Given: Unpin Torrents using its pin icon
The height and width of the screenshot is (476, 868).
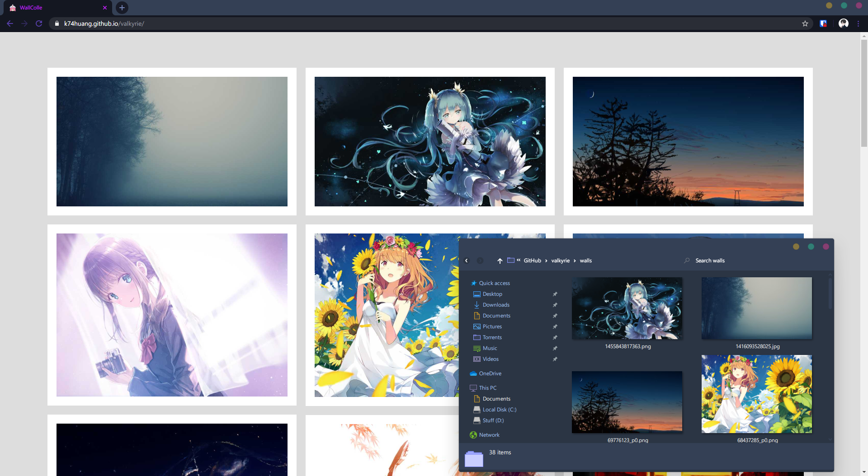Looking at the screenshot, I should point(555,337).
